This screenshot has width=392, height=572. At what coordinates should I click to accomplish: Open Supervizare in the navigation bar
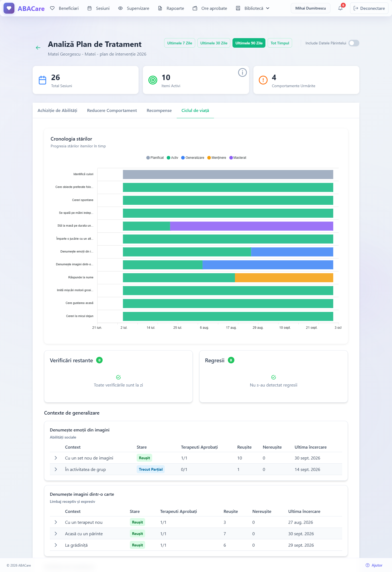(x=134, y=8)
